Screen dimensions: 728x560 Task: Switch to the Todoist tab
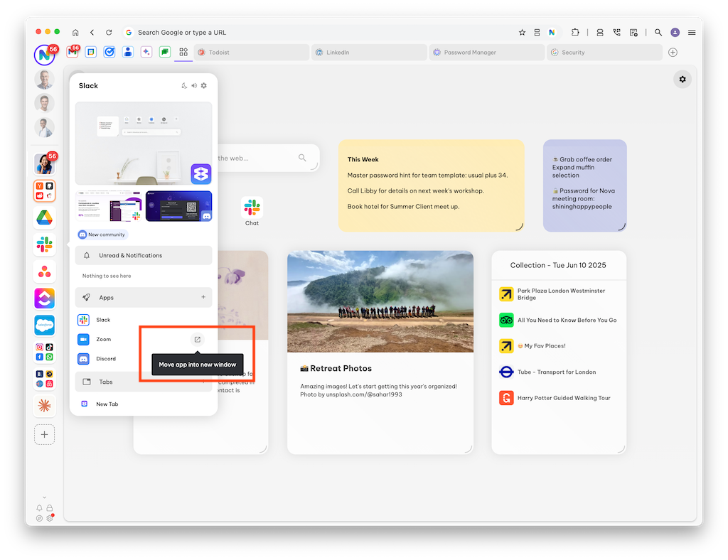pos(252,53)
